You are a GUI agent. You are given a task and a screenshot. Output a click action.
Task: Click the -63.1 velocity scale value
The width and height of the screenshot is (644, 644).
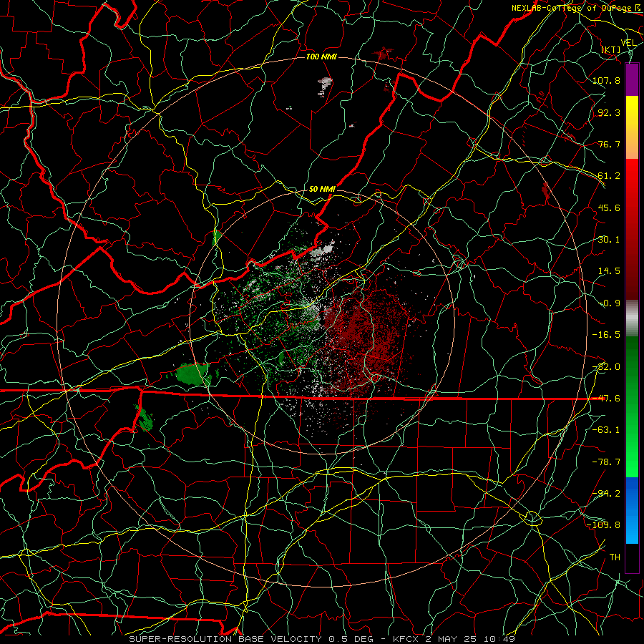coord(606,430)
